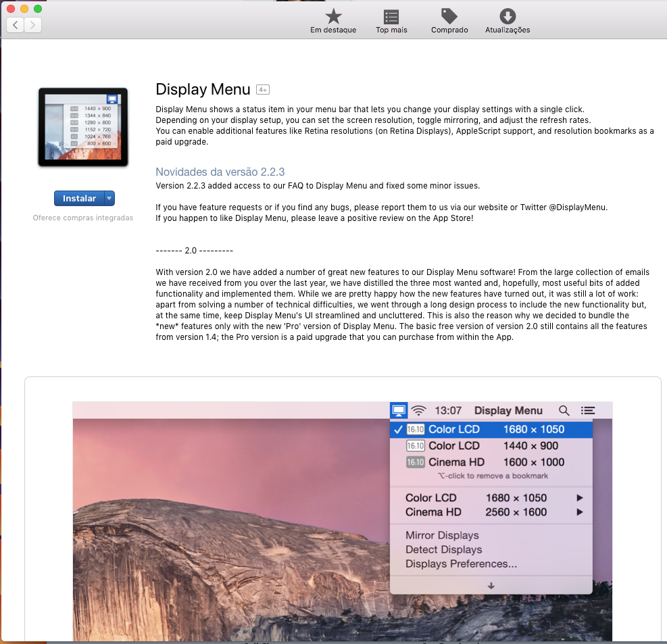667x644 pixels.
Task: Expand the Instalar dropdown arrow
Action: click(x=109, y=198)
